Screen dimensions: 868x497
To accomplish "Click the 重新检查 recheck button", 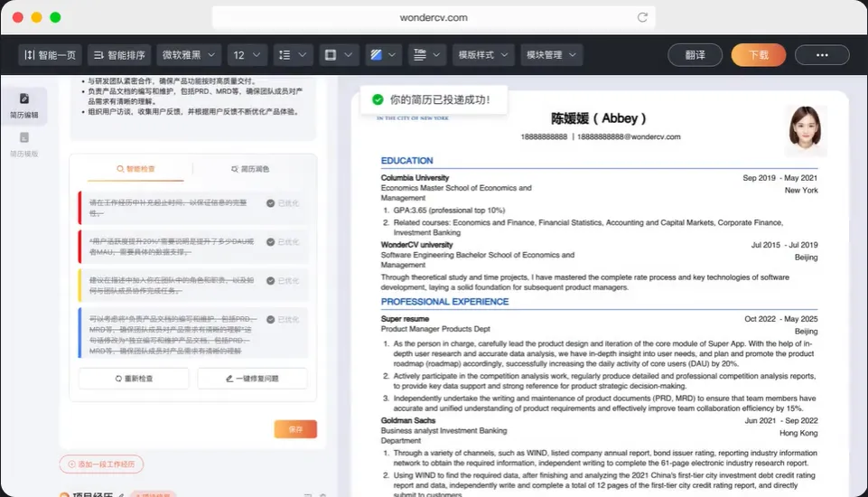I will coord(134,379).
